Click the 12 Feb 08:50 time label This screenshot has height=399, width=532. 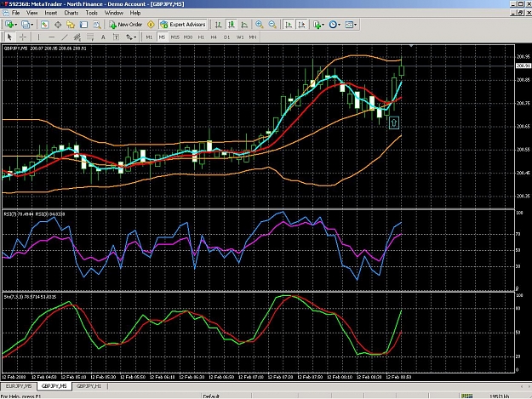pos(399,377)
